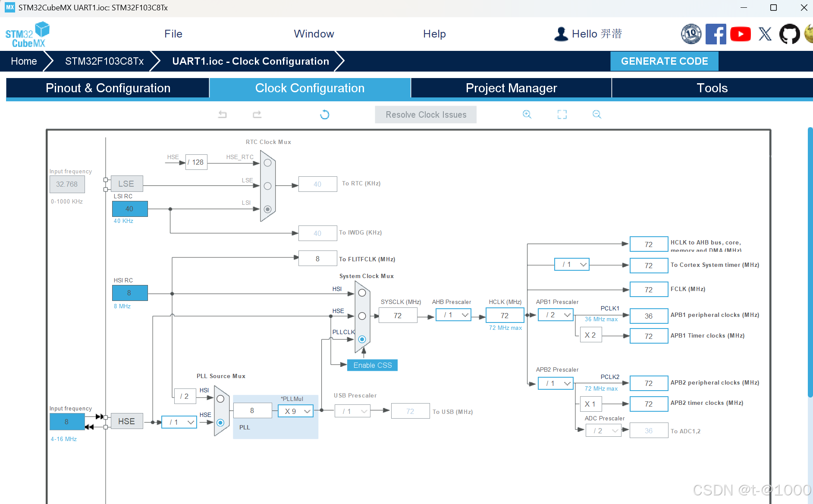The height and width of the screenshot is (504, 813).
Task: Click the STM32F103C8Tx breadcrumb
Action: (104, 61)
